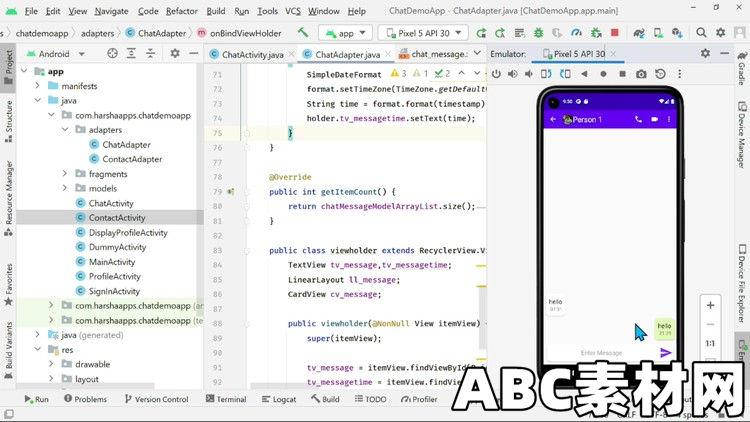Hide the Project panel with minus icon
Image resolution: width=750 pixels, height=422 pixels.
pos(194,54)
